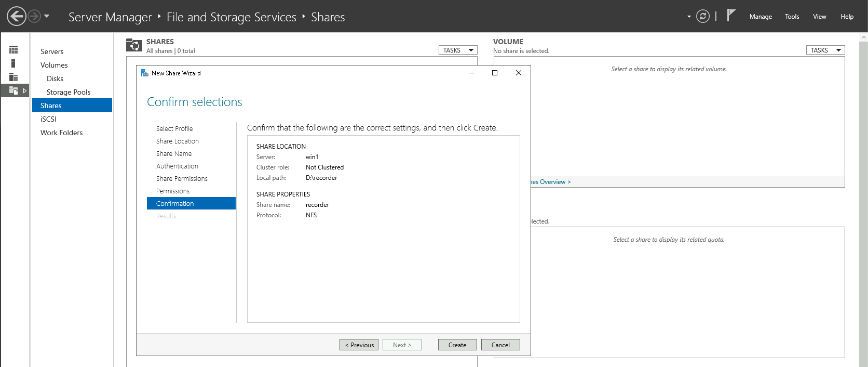This screenshot has height=367, width=868.
Task: Open the TASKS dropdown in the Volume panel
Action: point(825,50)
